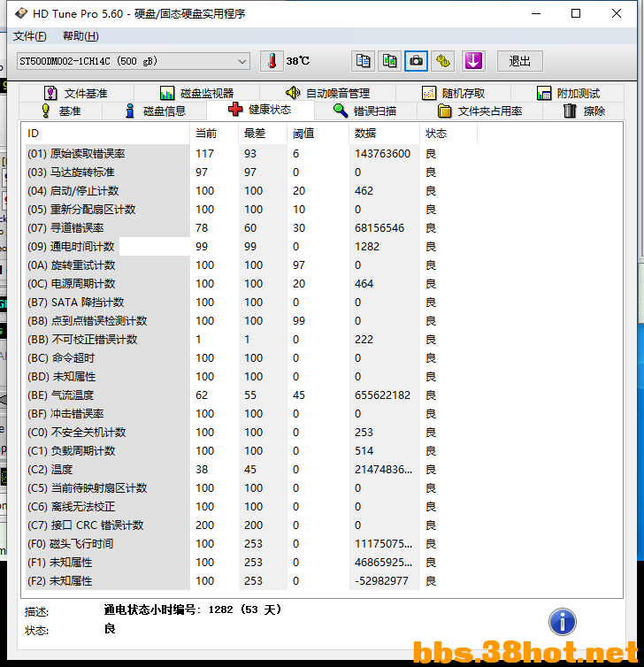Click the purple download arrow icon
This screenshot has height=667, width=644.
(473, 61)
